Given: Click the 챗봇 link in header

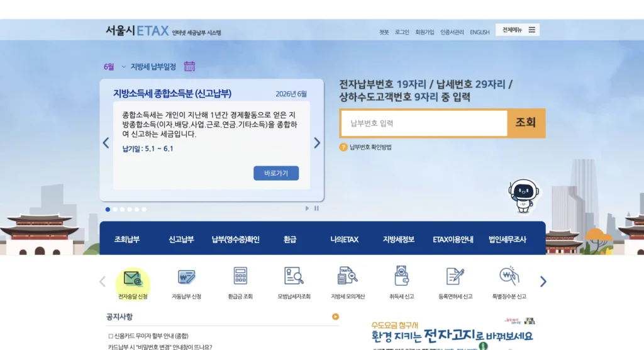Looking at the screenshot, I should click(384, 32).
